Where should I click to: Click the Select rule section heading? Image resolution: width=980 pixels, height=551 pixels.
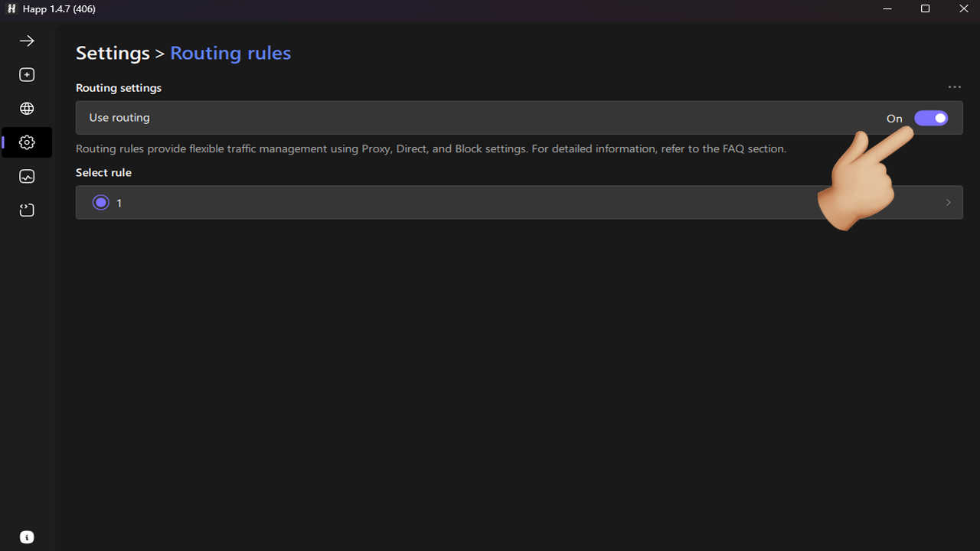(103, 172)
